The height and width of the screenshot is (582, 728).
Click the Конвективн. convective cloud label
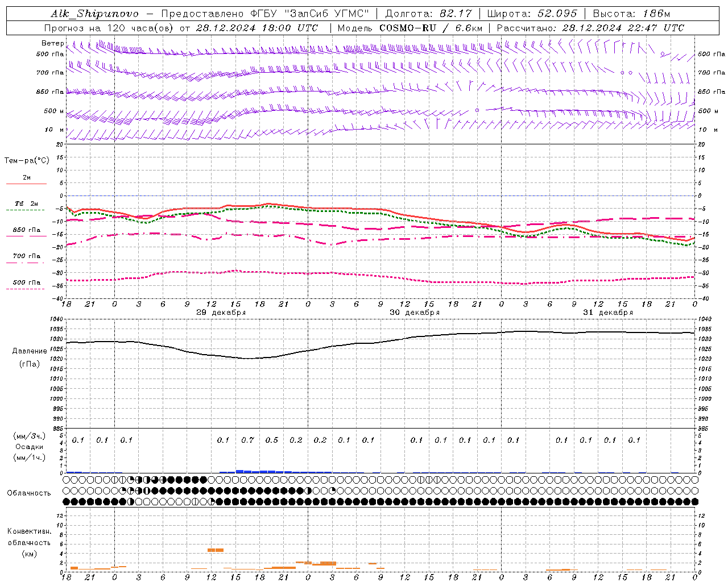click(x=30, y=531)
